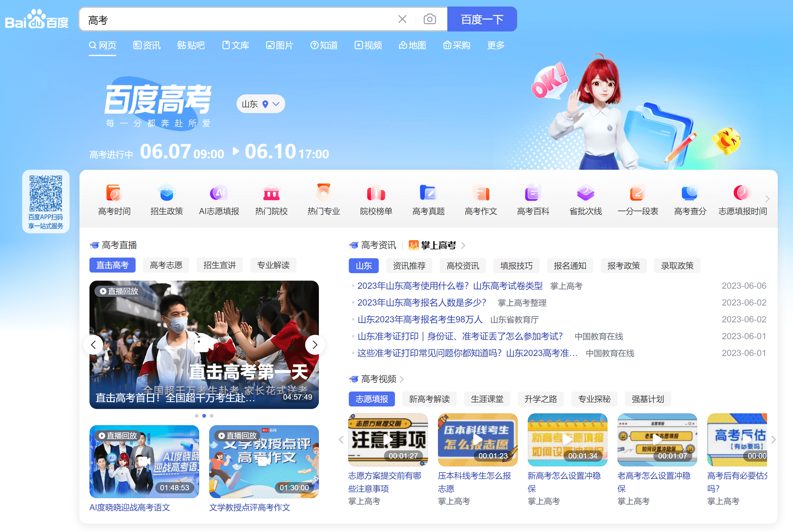Play the 压本科线考生怎么报志愿 video
Screen dimensions: 793x532
click(478, 440)
